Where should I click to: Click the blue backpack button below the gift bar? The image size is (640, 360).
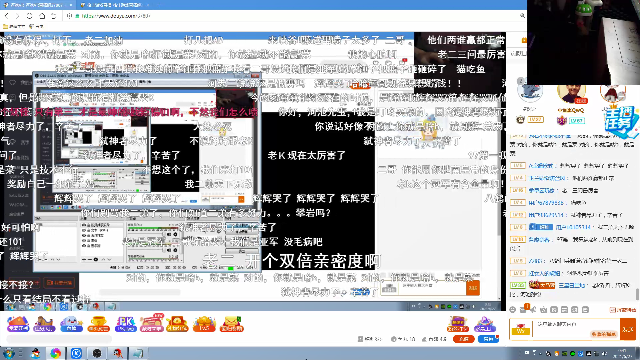488,339
